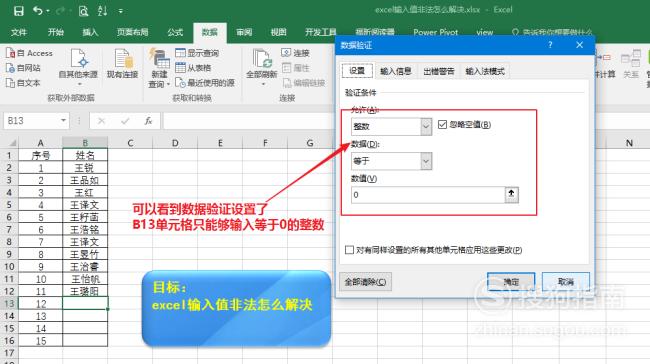
Task: Click the Cancel (取消) button
Action: (x=565, y=282)
